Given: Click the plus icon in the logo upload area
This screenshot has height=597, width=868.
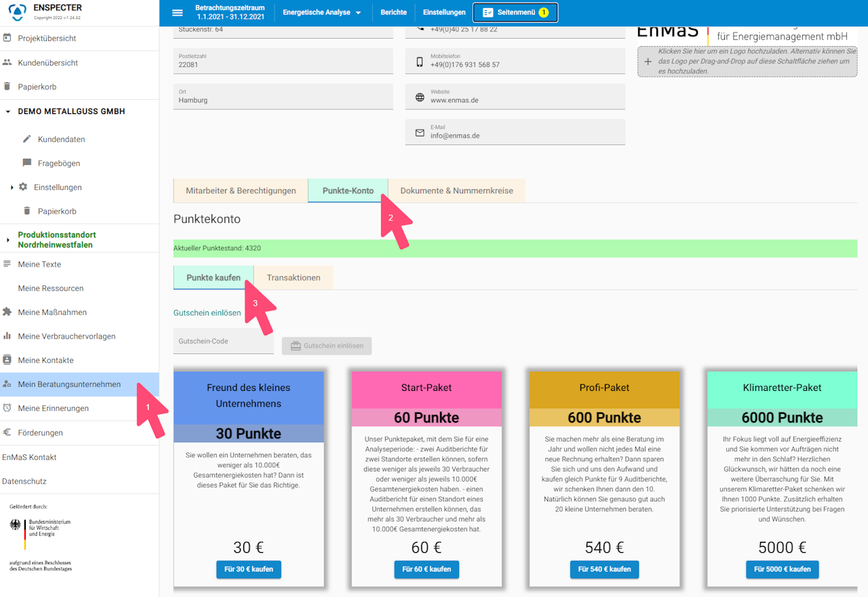Looking at the screenshot, I should point(648,62).
